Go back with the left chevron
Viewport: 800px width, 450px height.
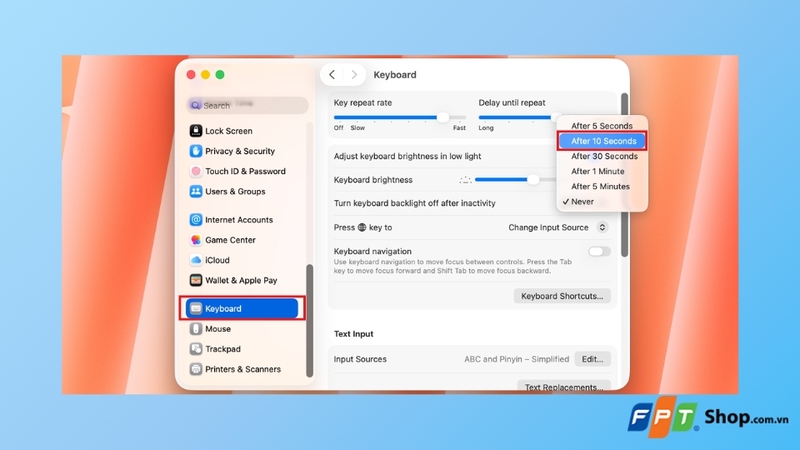332,75
